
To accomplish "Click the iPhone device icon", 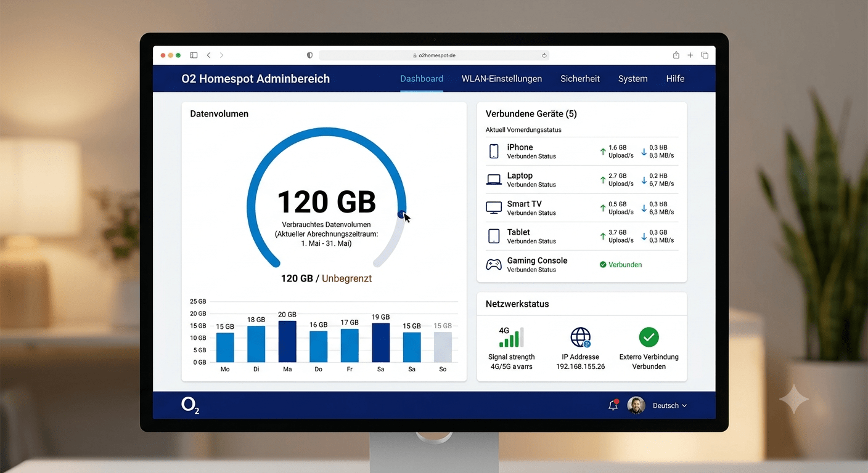I will 494,152.
